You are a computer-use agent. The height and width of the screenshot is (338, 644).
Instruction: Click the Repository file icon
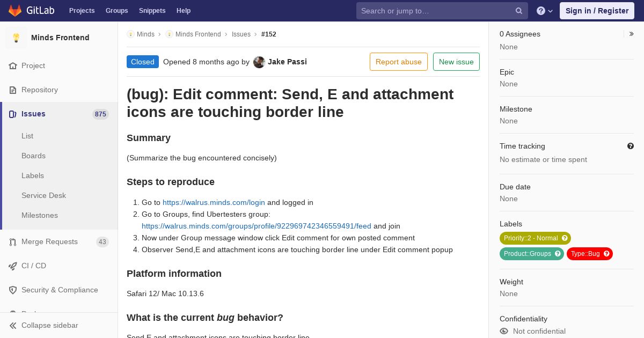13,90
